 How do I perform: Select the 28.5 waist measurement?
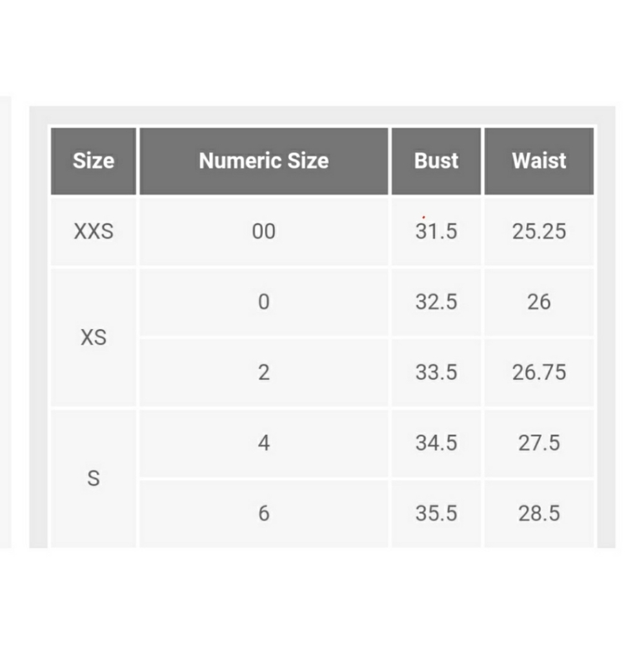coord(539,513)
